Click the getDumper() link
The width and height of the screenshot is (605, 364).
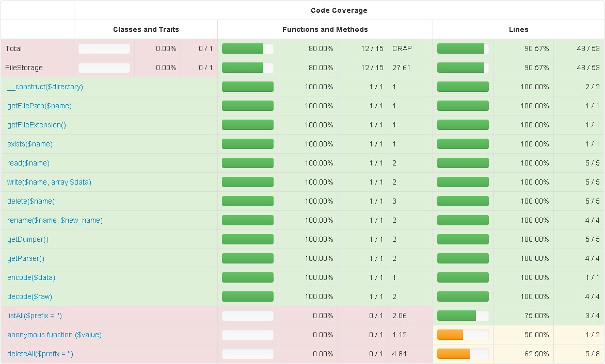pos(28,239)
